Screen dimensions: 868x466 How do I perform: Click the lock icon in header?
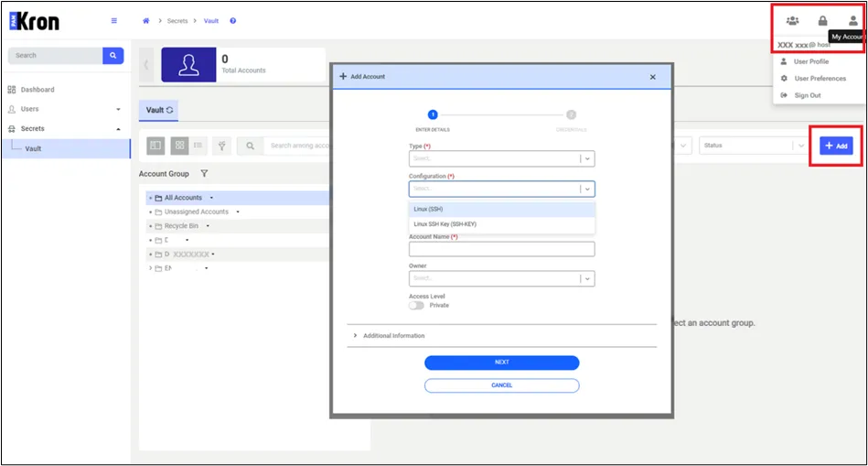pyautogui.click(x=822, y=21)
